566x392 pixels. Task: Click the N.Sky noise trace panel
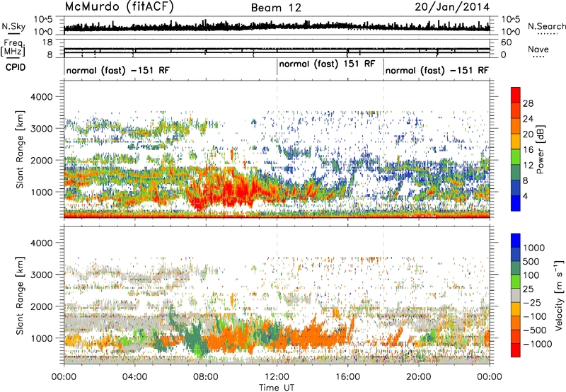[277, 25]
